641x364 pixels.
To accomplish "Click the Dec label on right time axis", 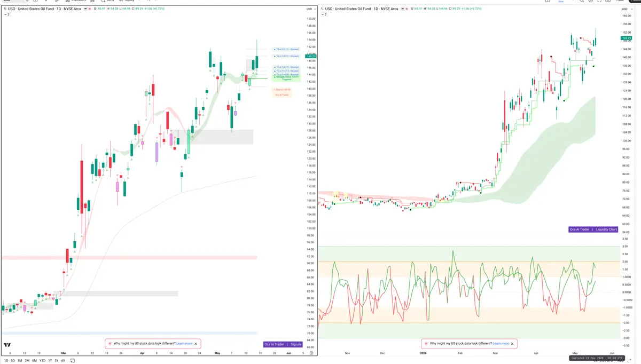I will [382, 353].
